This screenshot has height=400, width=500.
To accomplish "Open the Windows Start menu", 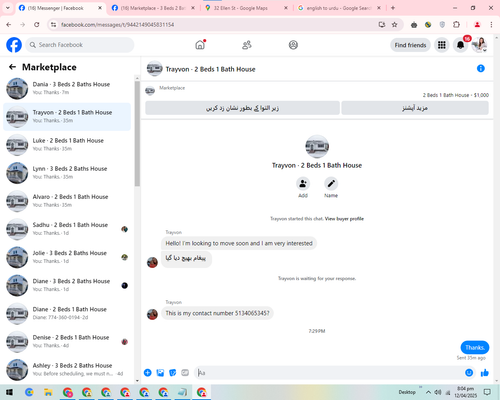I will [x=9, y=392].
